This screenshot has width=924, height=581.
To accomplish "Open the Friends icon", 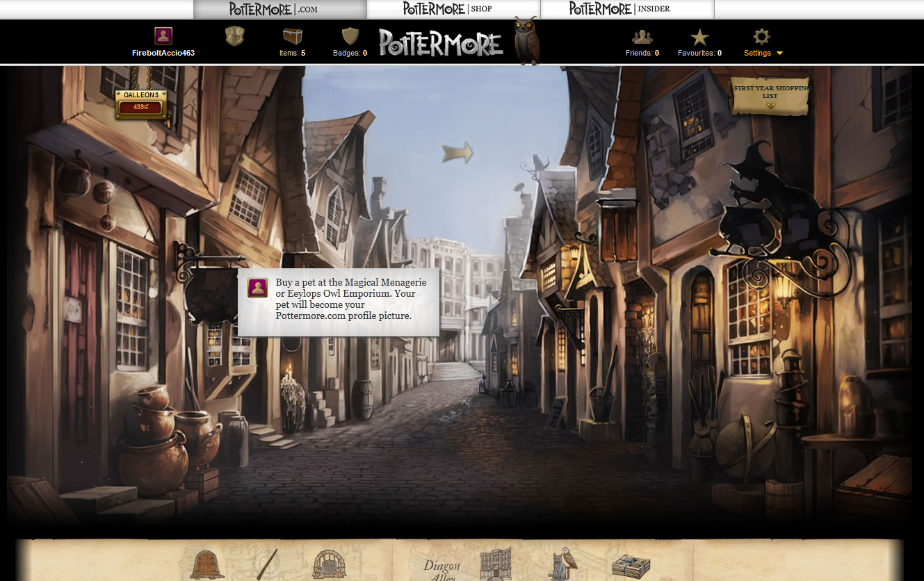I will click(x=642, y=37).
